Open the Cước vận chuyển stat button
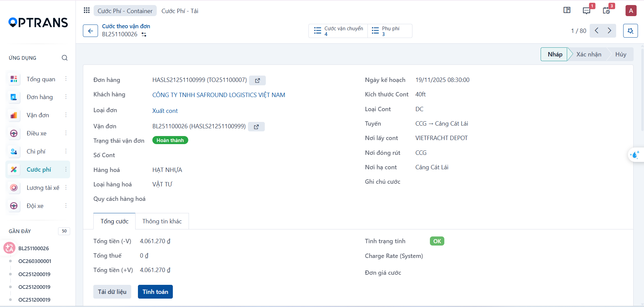Image resolution: width=644 pixels, height=307 pixels. pos(338,31)
